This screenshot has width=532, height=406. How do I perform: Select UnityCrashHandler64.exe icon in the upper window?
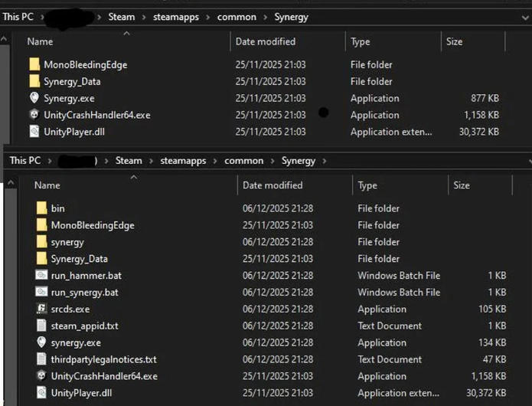point(34,116)
